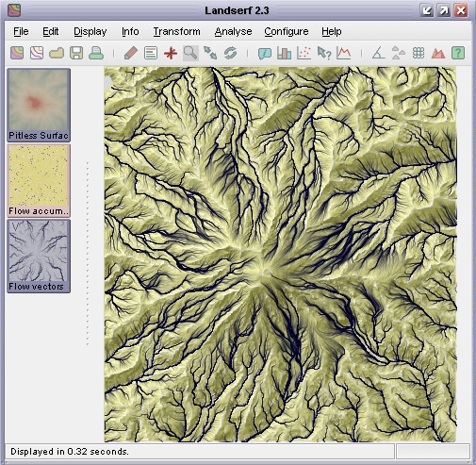The width and height of the screenshot is (476, 465).
Task: Click the dotted panel divider handle
Action: tap(88, 254)
